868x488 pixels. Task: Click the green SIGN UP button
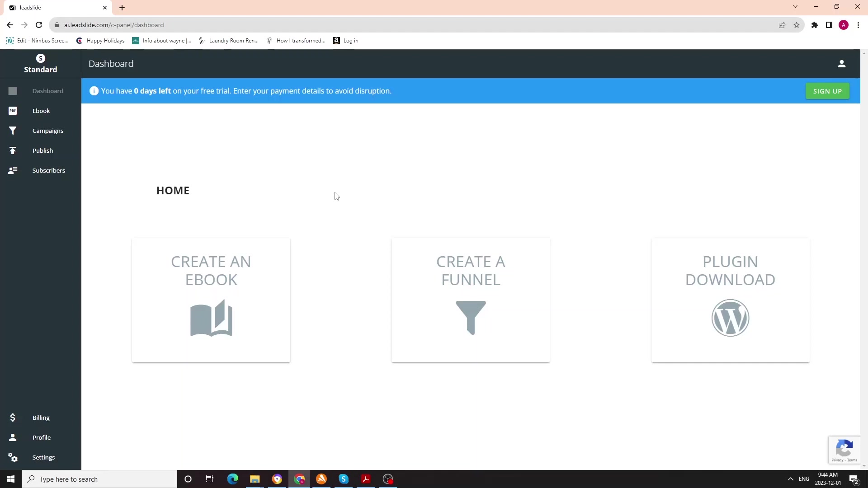point(827,91)
